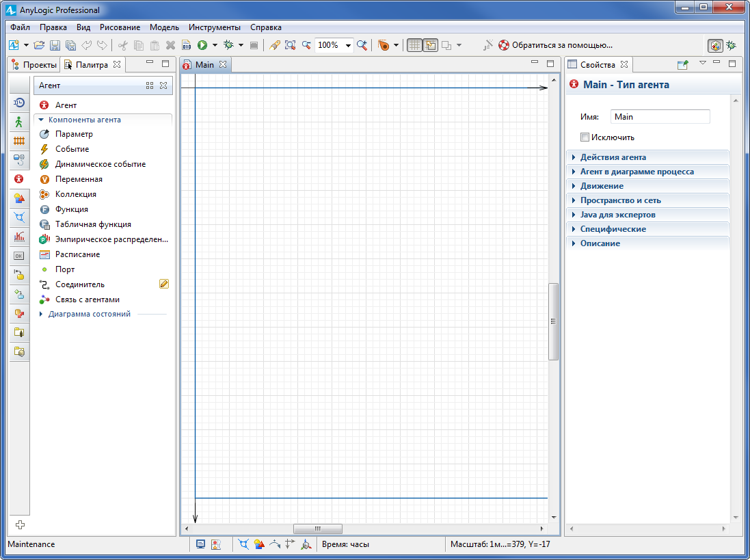750x560 pixels.
Task: Click the Время: часы status bar entry
Action: [345, 544]
